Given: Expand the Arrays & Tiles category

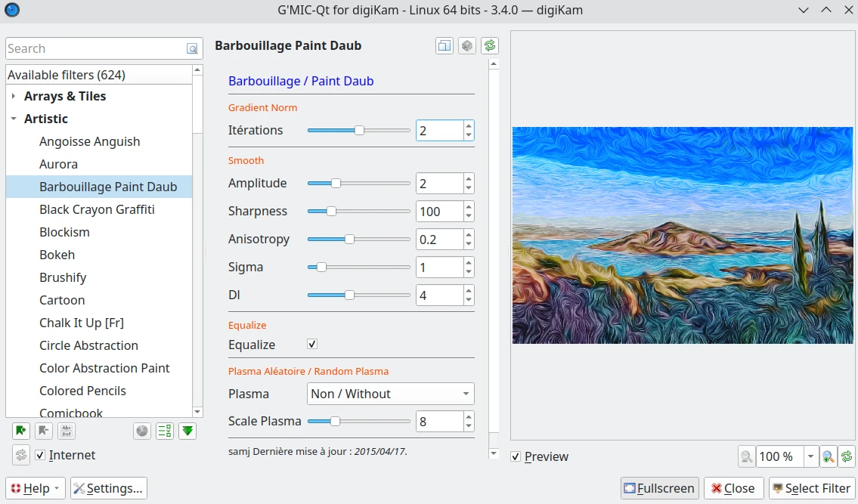Looking at the screenshot, I should (x=14, y=96).
